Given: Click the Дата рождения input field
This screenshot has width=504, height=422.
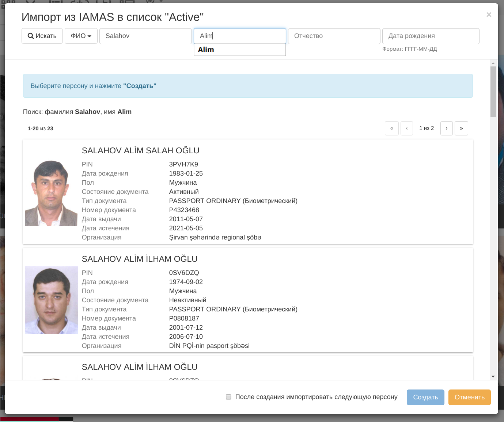Looking at the screenshot, I should point(431,36).
